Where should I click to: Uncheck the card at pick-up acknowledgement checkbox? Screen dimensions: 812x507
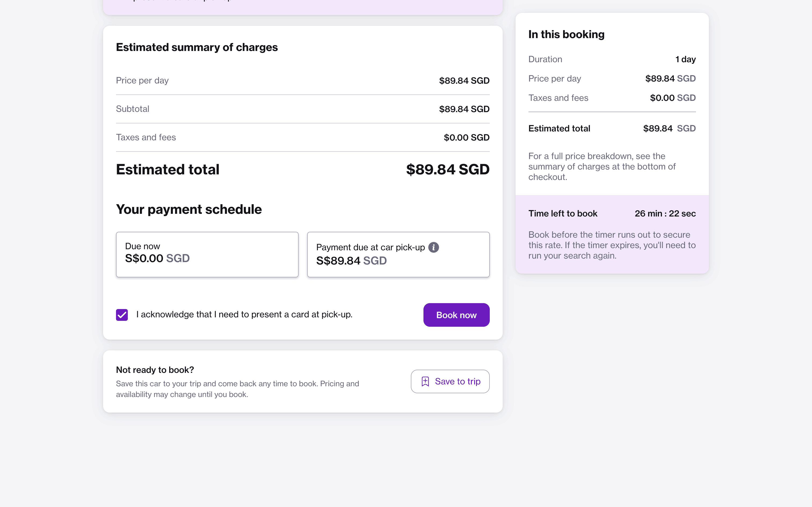[x=122, y=315]
